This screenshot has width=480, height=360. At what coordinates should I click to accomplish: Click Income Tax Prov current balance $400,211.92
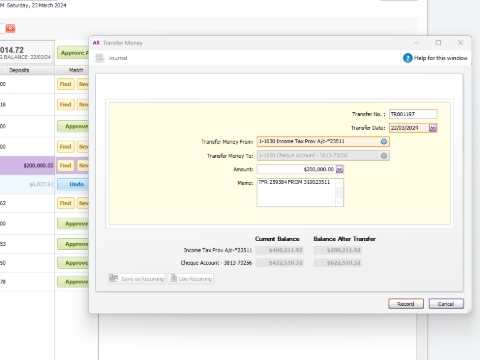[x=280, y=250]
